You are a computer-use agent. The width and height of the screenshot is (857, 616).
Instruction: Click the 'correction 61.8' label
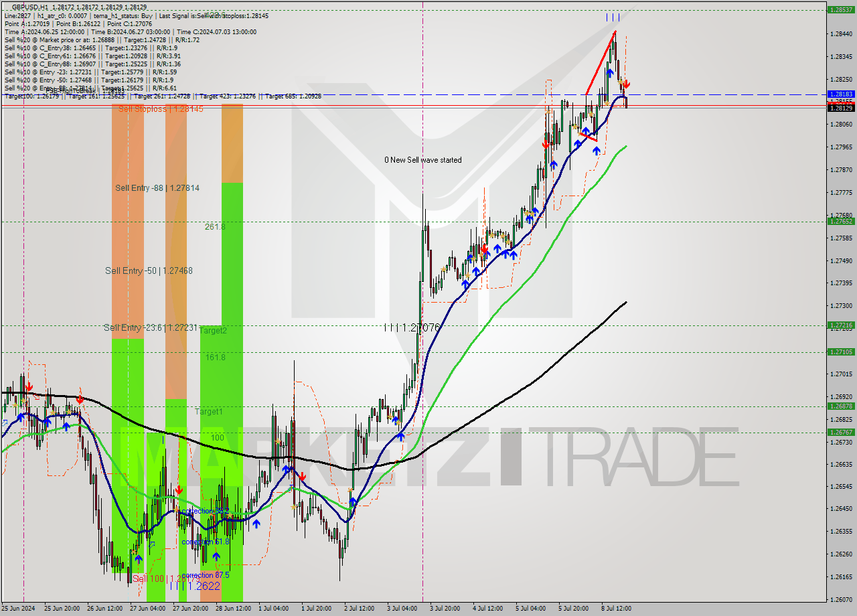206,542
